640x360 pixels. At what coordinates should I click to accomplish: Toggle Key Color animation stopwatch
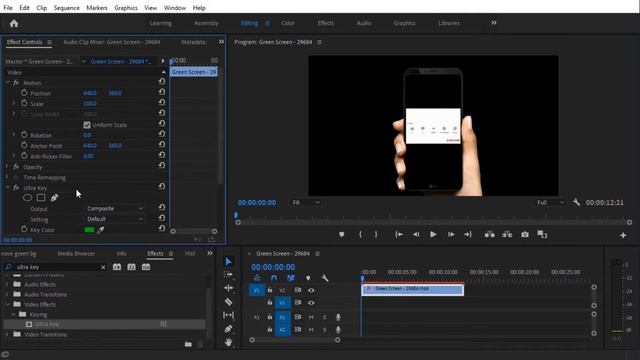coord(24,229)
